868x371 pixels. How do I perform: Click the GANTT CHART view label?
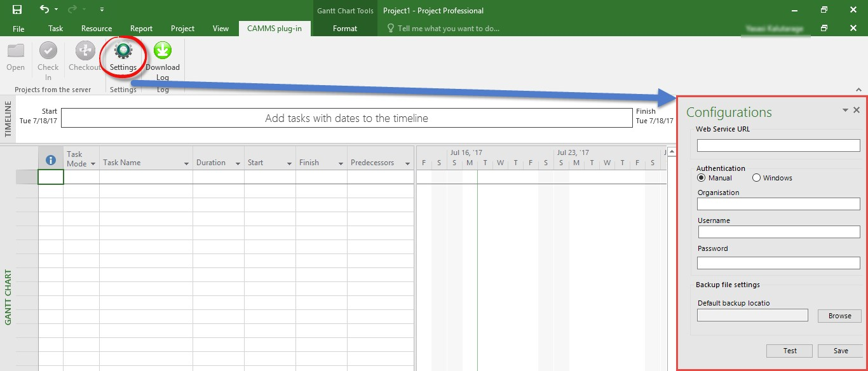pyautogui.click(x=8, y=297)
